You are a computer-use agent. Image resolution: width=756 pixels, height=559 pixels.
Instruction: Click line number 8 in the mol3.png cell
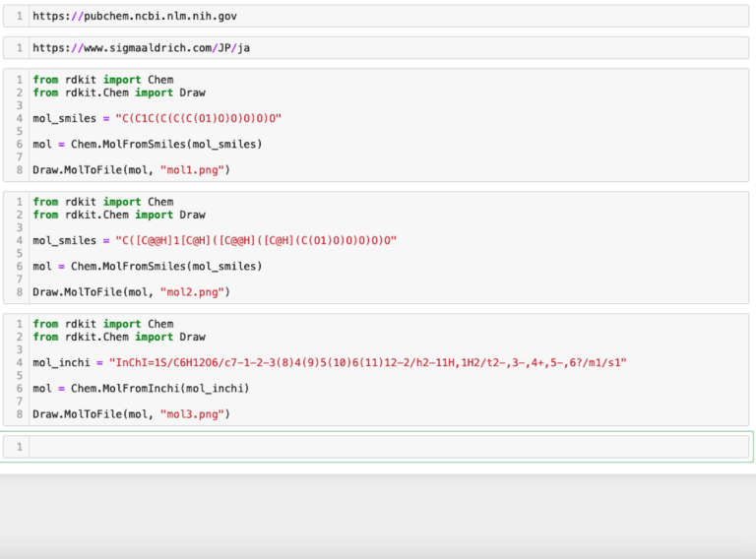click(19, 414)
